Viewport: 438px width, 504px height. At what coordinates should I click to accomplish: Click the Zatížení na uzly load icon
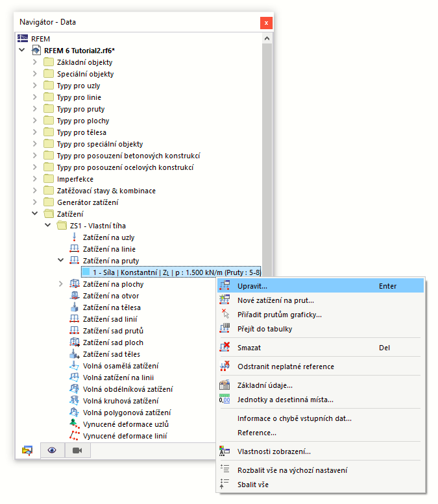pyautogui.click(x=74, y=237)
